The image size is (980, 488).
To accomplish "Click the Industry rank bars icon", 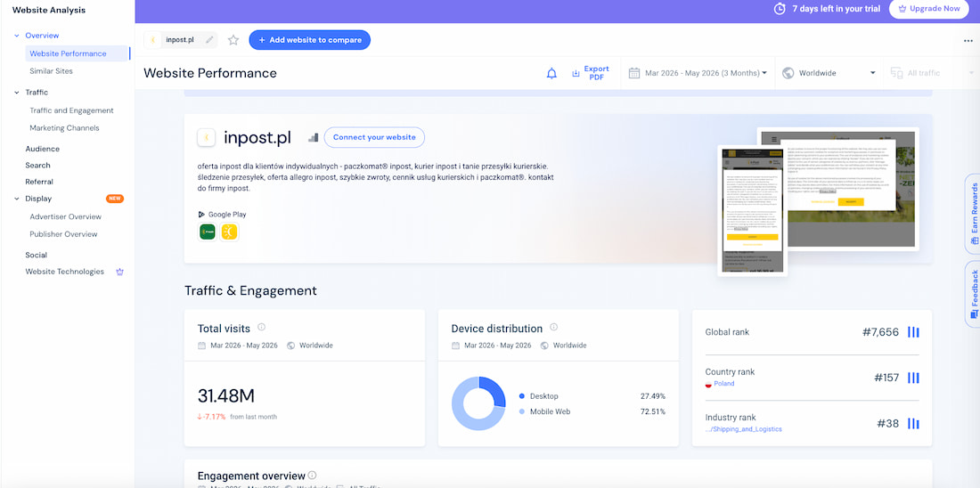I will click(913, 424).
